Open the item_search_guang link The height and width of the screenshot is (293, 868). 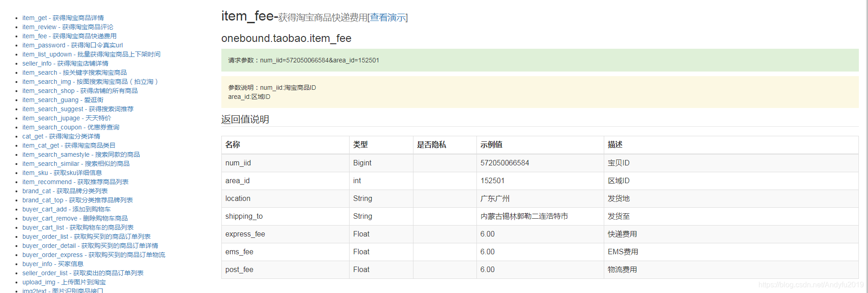click(x=63, y=100)
